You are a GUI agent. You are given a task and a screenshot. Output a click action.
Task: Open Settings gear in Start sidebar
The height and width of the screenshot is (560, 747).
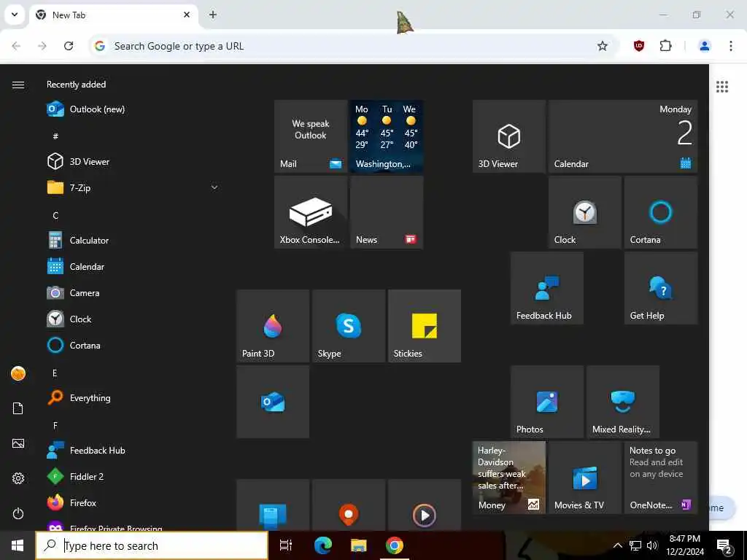coord(18,478)
